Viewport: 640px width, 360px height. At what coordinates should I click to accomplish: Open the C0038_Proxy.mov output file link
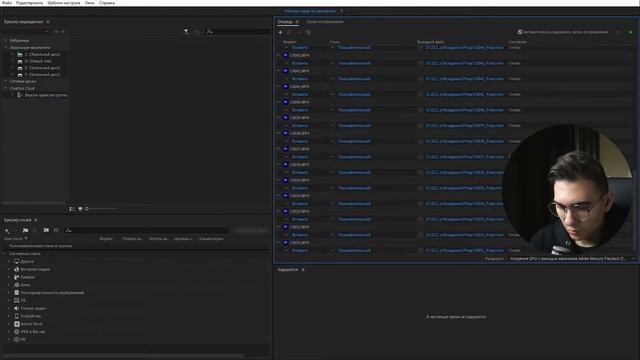464,141
